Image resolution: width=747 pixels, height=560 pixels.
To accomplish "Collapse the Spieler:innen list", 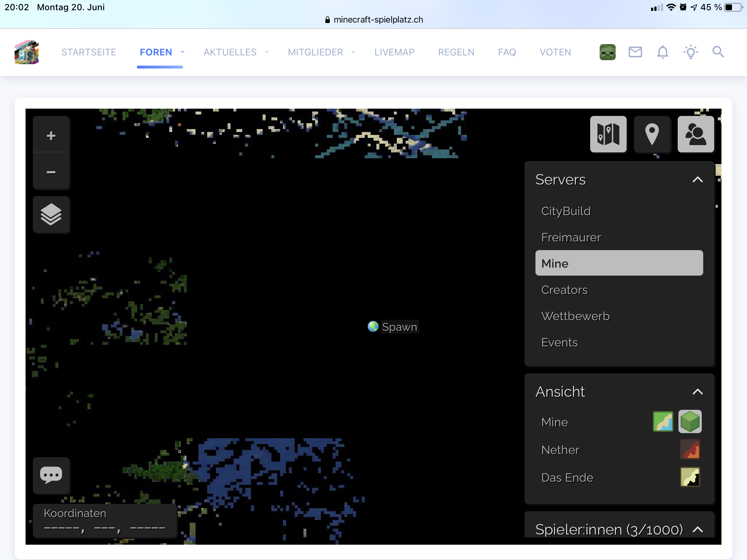I will pyautogui.click(x=697, y=530).
